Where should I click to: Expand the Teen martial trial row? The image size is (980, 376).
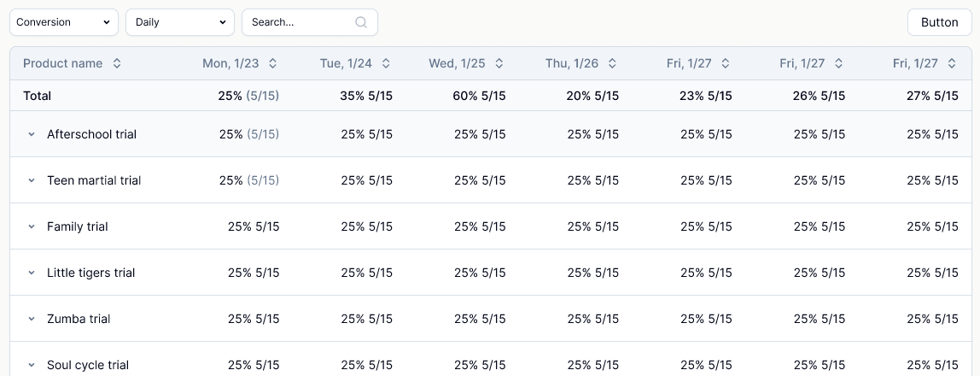(32, 180)
